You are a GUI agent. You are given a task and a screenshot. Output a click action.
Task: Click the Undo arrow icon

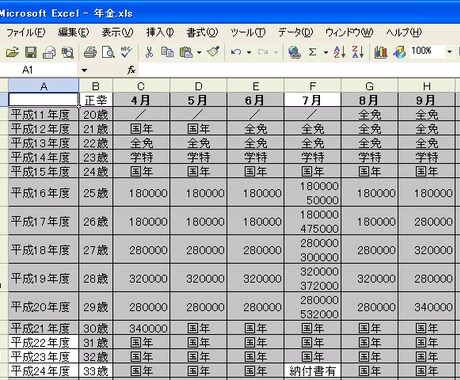236,52
